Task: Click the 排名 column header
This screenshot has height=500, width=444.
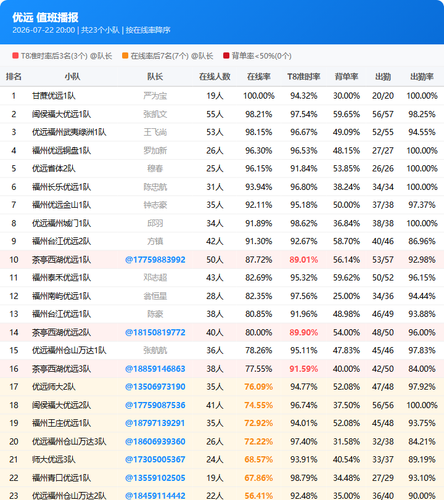Action: point(14,77)
